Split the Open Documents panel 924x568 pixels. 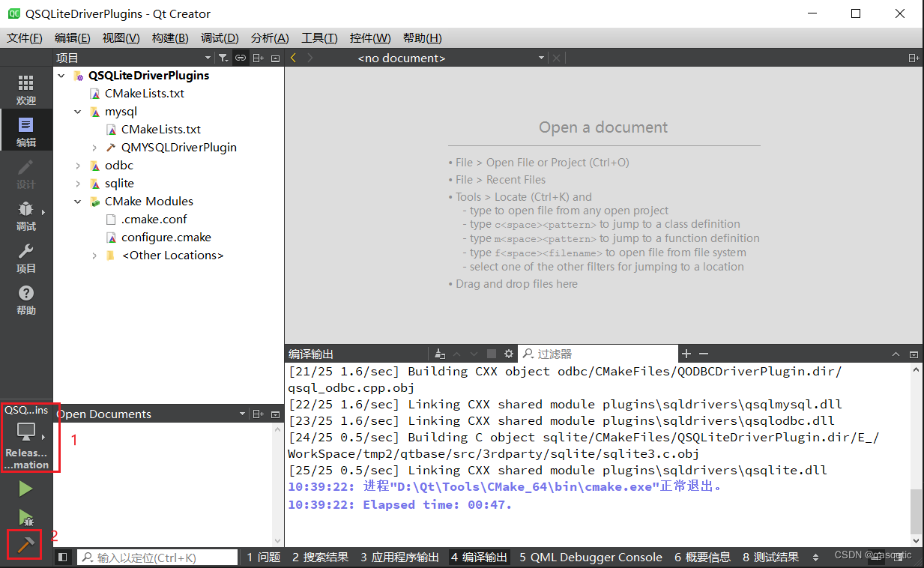[258, 414]
